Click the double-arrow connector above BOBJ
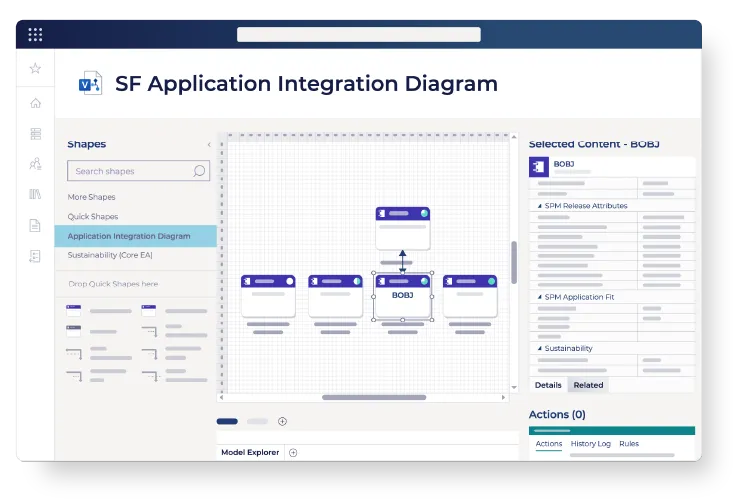 [402, 261]
